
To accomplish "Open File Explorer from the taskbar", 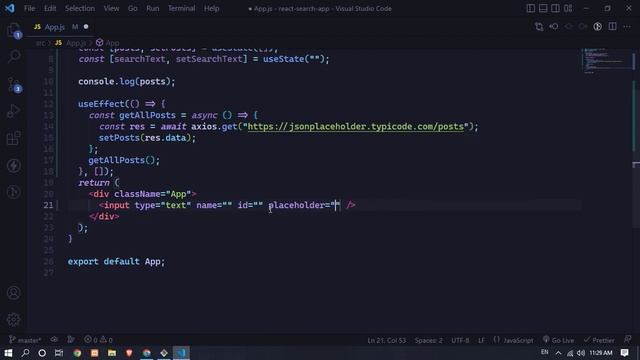I will (x=112, y=353).
